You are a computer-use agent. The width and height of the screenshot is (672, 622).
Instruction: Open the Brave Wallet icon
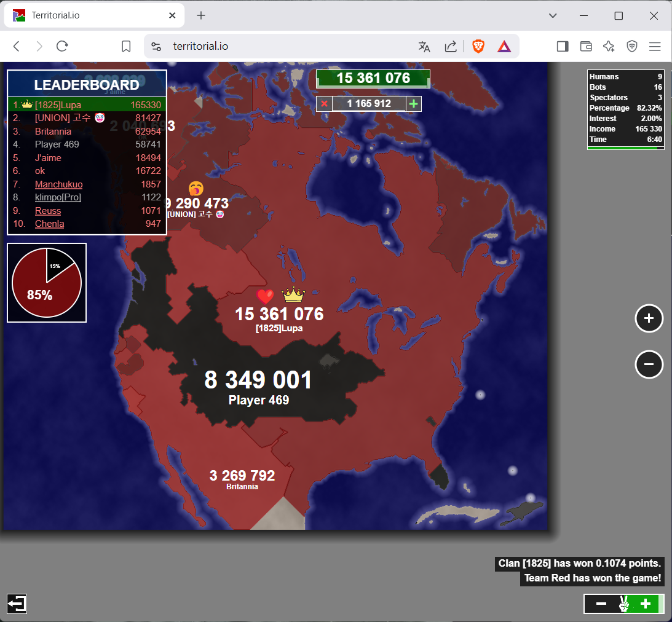(x=585, y=46)
